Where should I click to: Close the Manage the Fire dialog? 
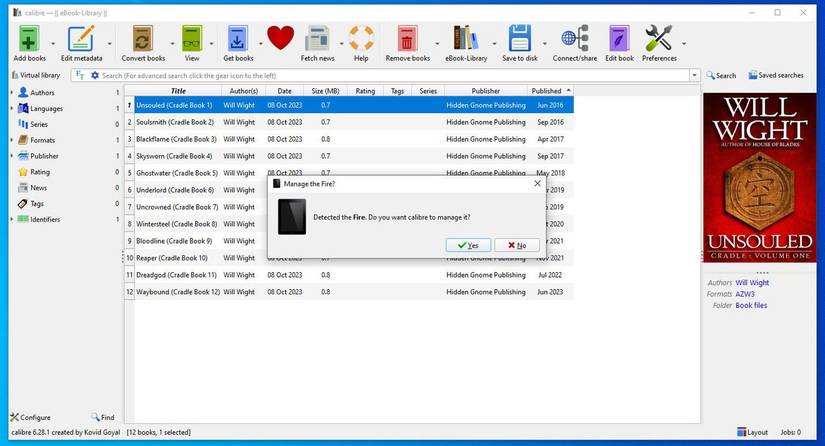[x=537, y=184]
